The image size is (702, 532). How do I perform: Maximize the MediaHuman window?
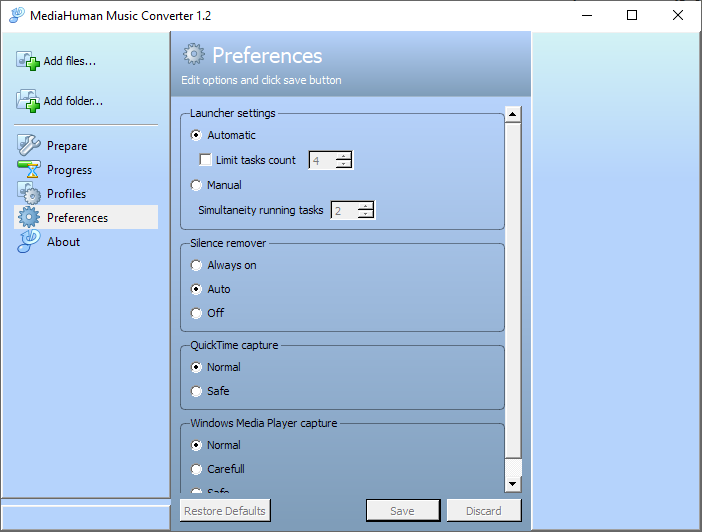pos(632,15)
